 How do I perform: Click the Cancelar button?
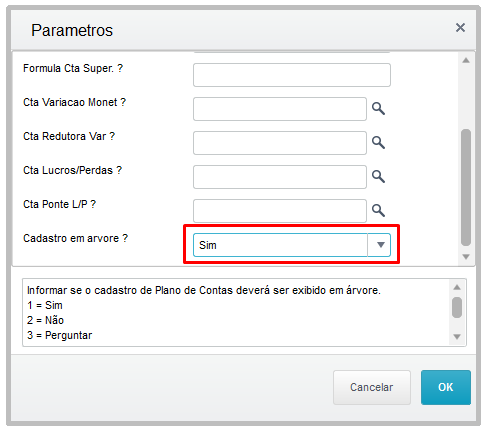(372, 387)
